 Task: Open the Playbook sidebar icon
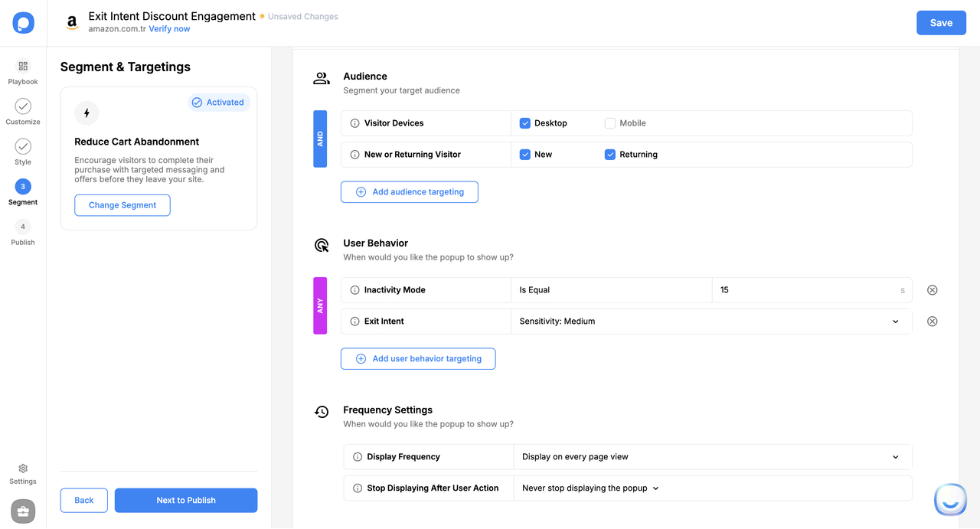[23, 66]
